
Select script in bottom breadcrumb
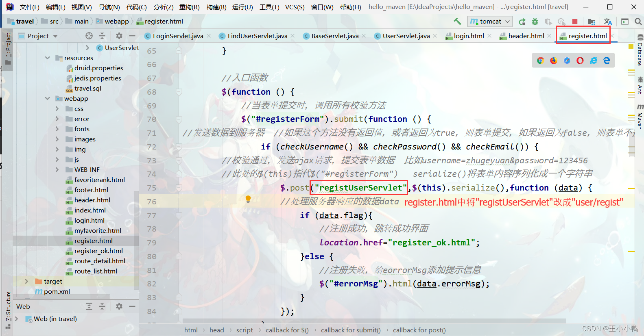tap(245, 330)
